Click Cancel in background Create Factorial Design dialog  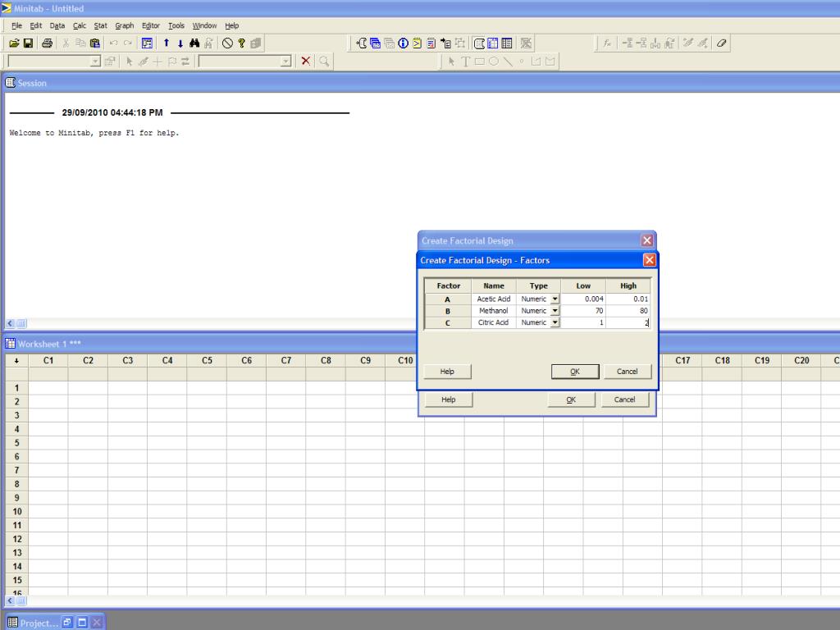pos(624,399)
